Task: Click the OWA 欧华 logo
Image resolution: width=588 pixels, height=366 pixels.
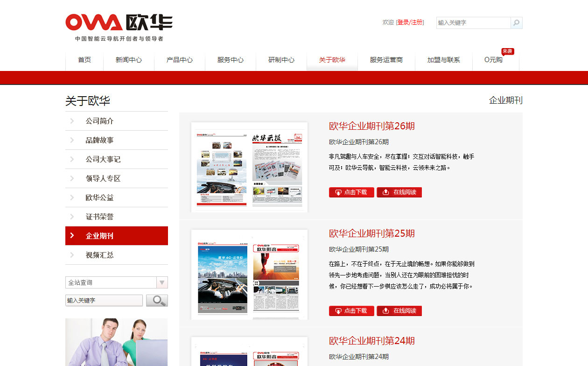Action: (119, 22)
